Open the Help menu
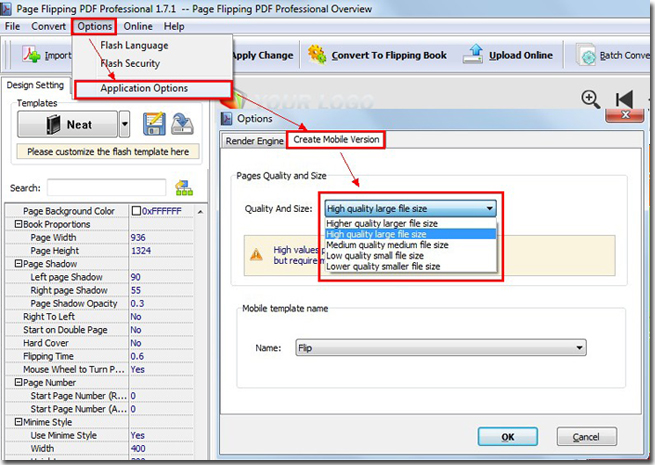655x465 pixels. 174,26
